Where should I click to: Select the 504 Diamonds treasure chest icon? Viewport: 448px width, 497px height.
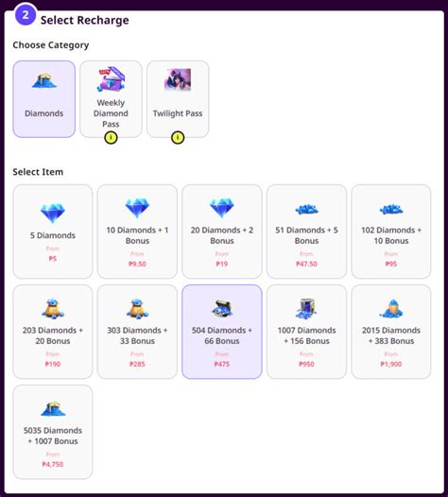pos(222,308)
